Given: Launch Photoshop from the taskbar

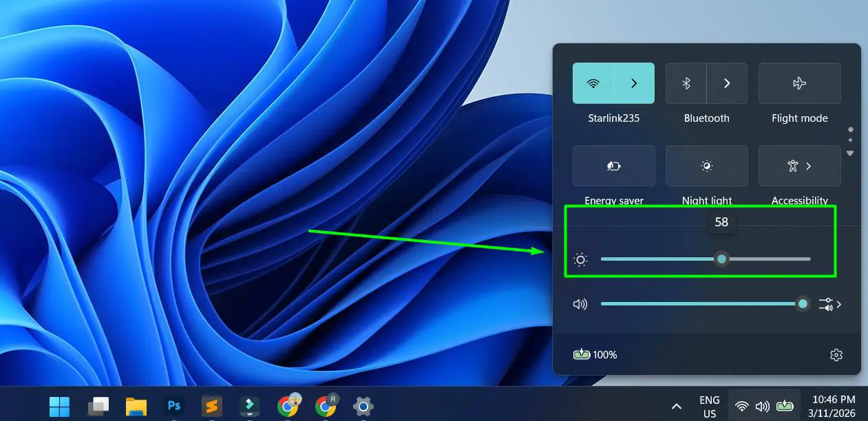Looking at the screenshot, I should pyautogui.click(x=174, y=406).
